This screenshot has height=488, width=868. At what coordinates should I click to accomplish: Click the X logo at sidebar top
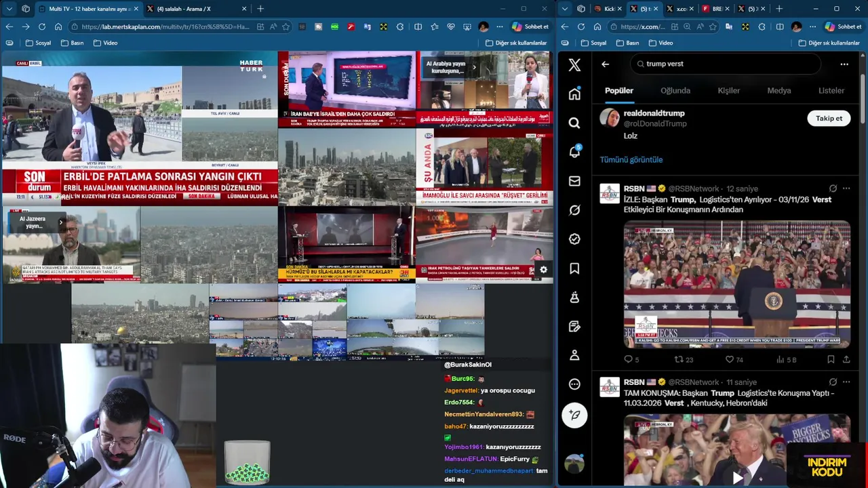click(574, 65)
